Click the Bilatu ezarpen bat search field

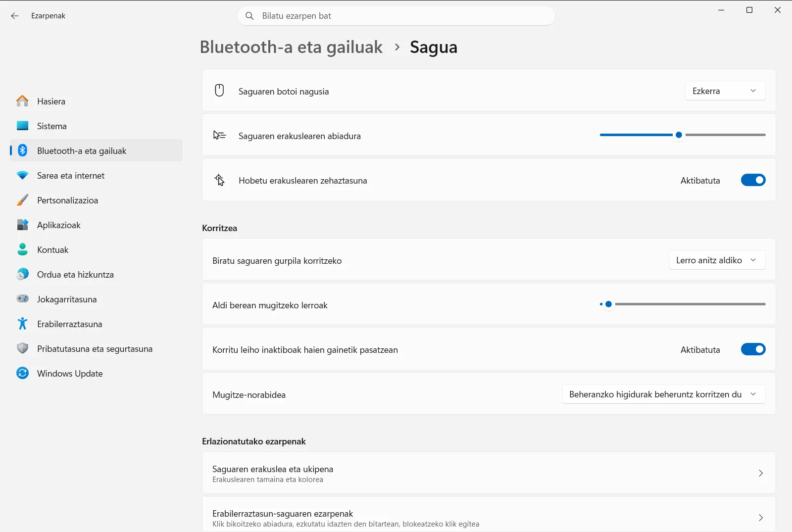coord(396,16)
